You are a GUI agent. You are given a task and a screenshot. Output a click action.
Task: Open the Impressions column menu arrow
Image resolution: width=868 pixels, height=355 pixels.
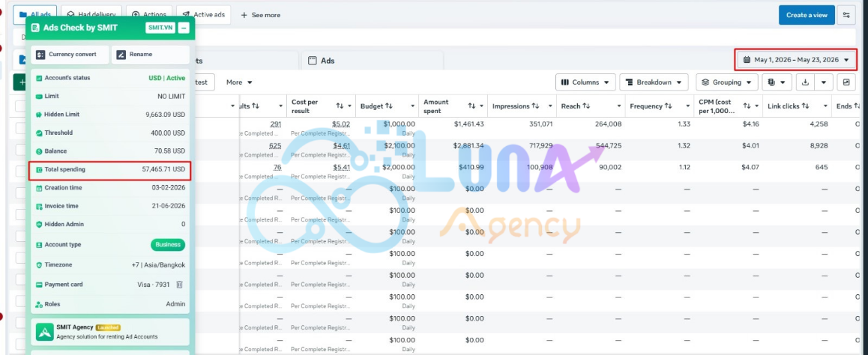(x=549, y=106)
